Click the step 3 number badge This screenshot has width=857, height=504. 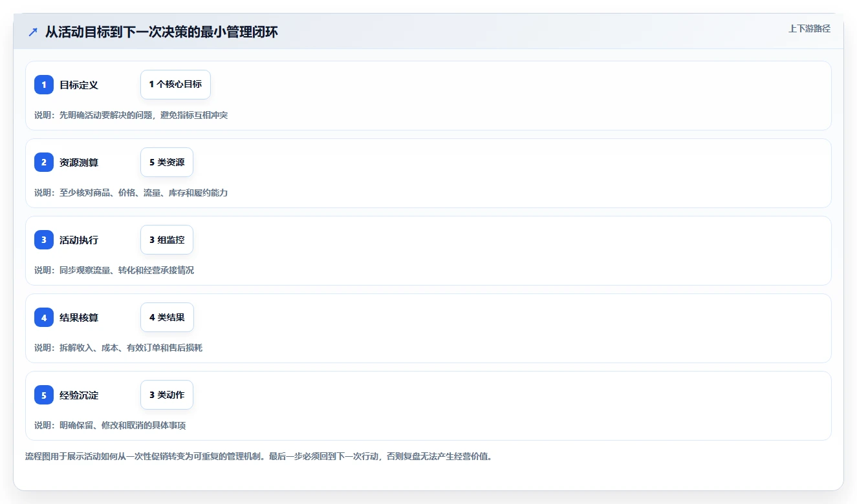point(44,240)
